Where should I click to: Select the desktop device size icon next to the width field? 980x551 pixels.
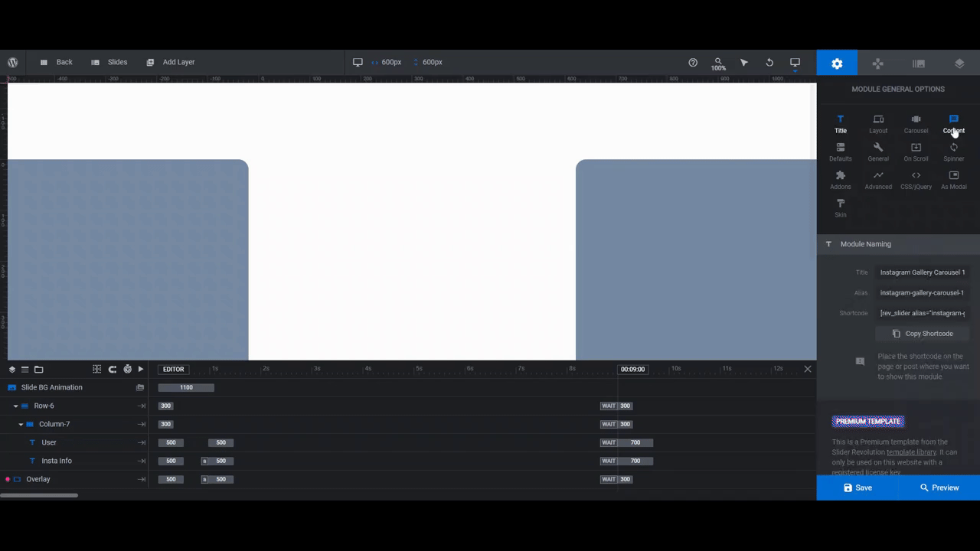[358, 62]
